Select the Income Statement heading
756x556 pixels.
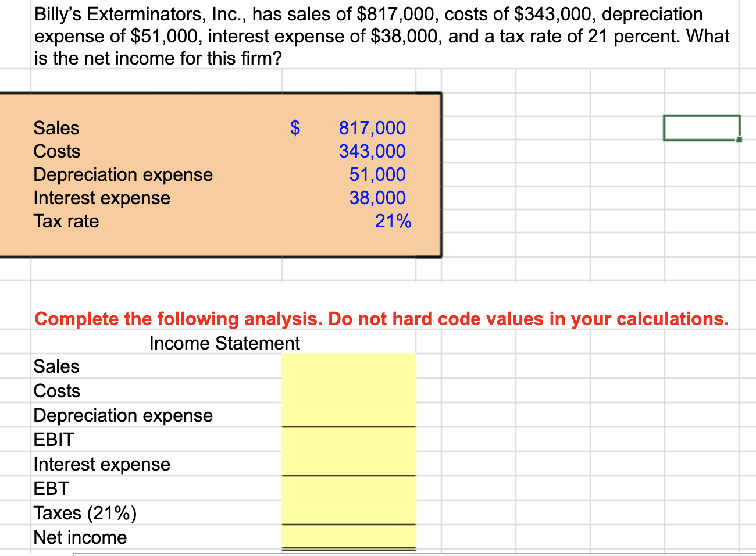224,343
